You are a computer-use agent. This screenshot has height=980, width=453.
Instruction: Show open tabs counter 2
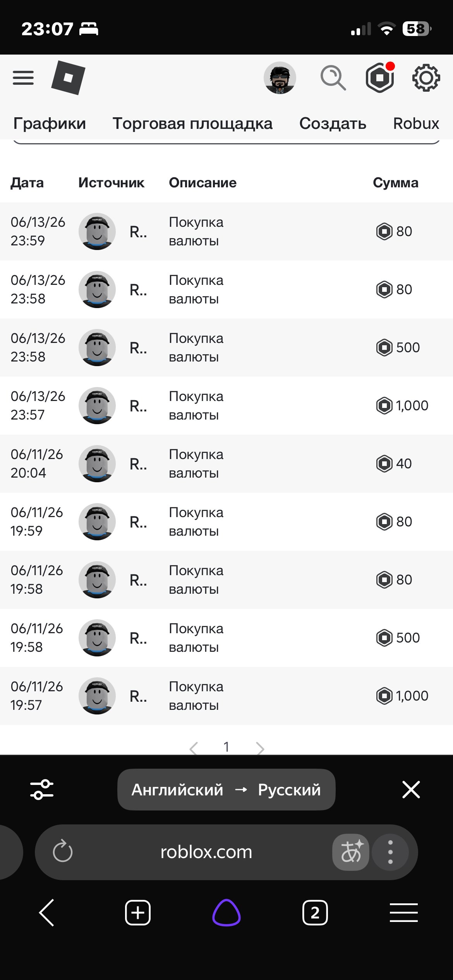pyautogui.click(x=315, y=913)
